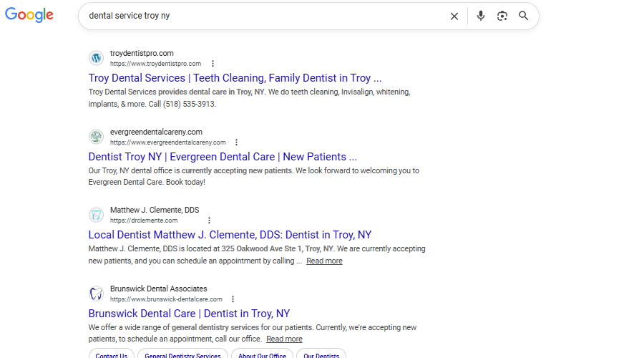Image resolution: width=644 pixels, height=358 pixels.
Task: Select the General Dentistry Services sitelink chip
Action: (182, 354)
